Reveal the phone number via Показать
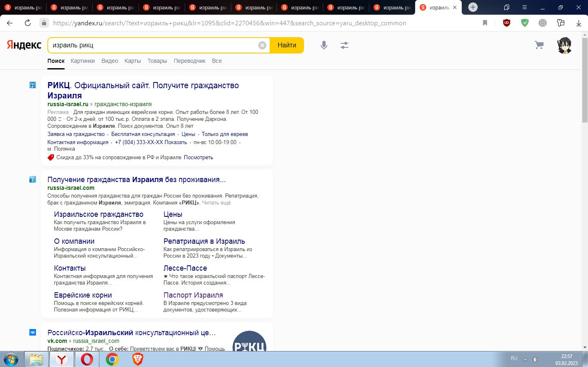 pyautogui.click(x=176, y=142)
